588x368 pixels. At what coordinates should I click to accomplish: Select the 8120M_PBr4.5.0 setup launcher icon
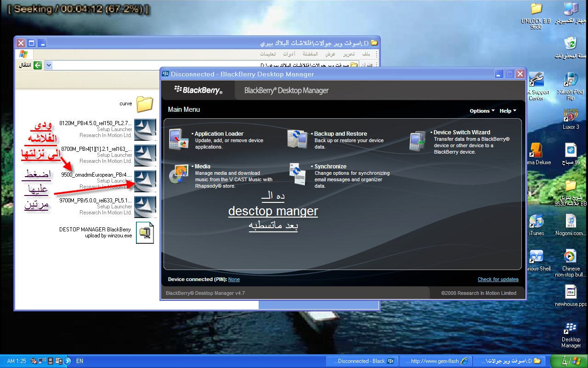click(145, 129)
